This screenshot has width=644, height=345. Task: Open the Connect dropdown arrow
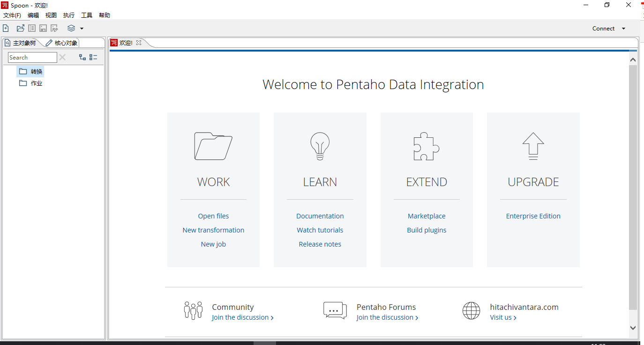[x=623, y=29]
